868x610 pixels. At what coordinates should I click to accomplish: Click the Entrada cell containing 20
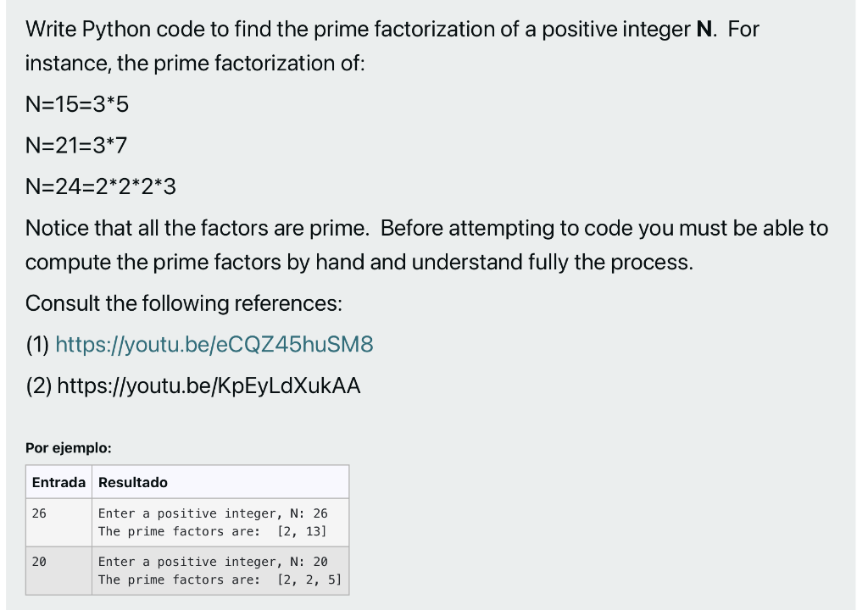(58, 571)
